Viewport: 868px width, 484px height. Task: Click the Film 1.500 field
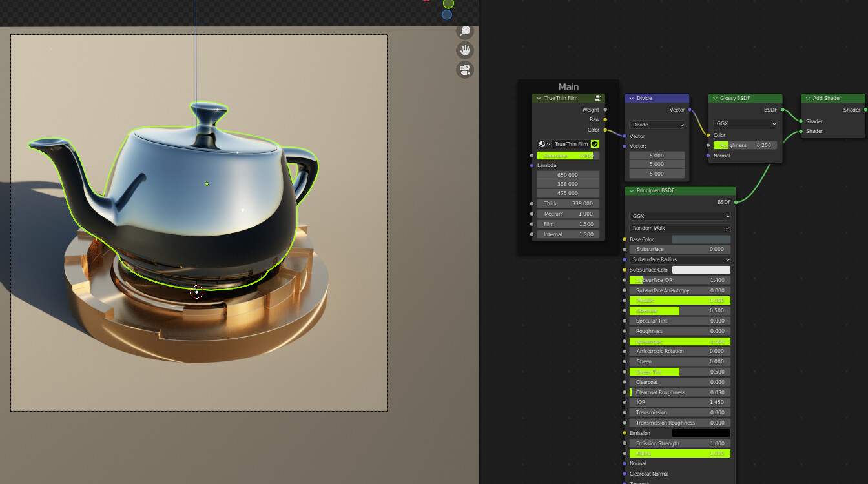568,224
